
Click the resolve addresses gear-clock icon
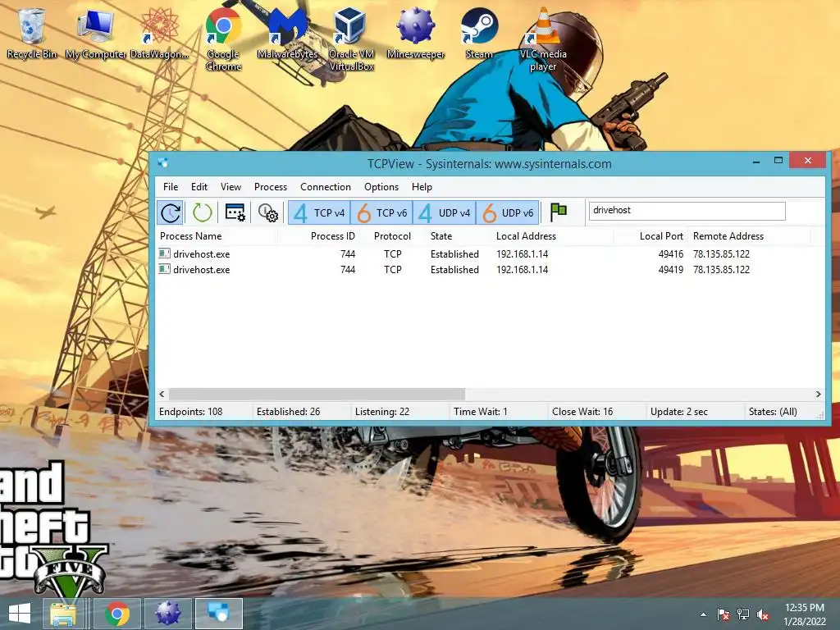(267, 212)
